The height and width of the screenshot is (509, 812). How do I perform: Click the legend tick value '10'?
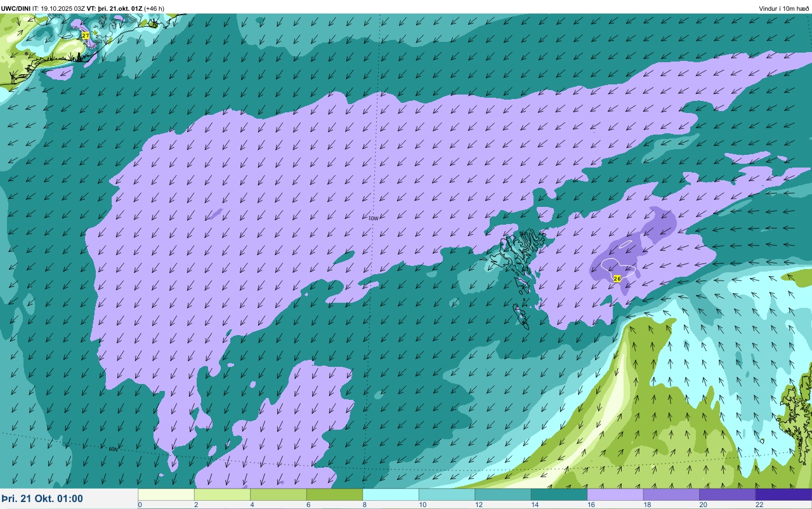pos(422,505)
